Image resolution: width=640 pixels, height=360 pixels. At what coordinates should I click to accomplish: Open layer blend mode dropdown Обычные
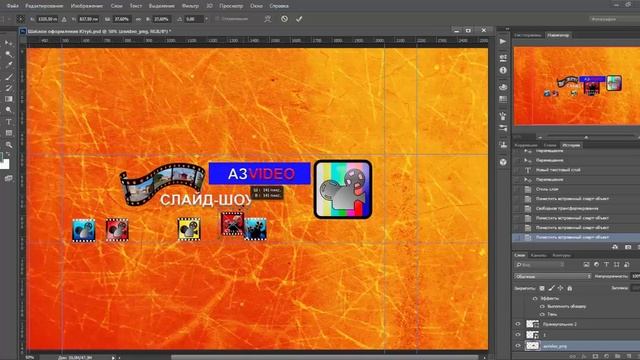552,276
